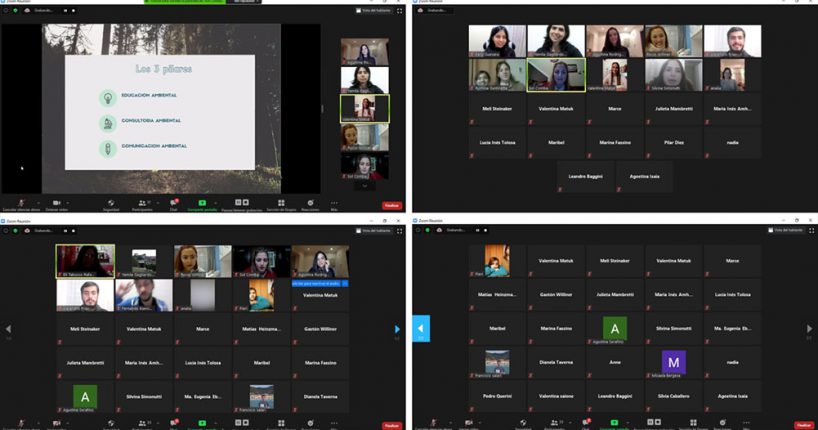This screenshot has width=818, height=430.
Task: Click the blue next-page arrow beside Valentina Matuk's name-only tile
Action: 397,328
